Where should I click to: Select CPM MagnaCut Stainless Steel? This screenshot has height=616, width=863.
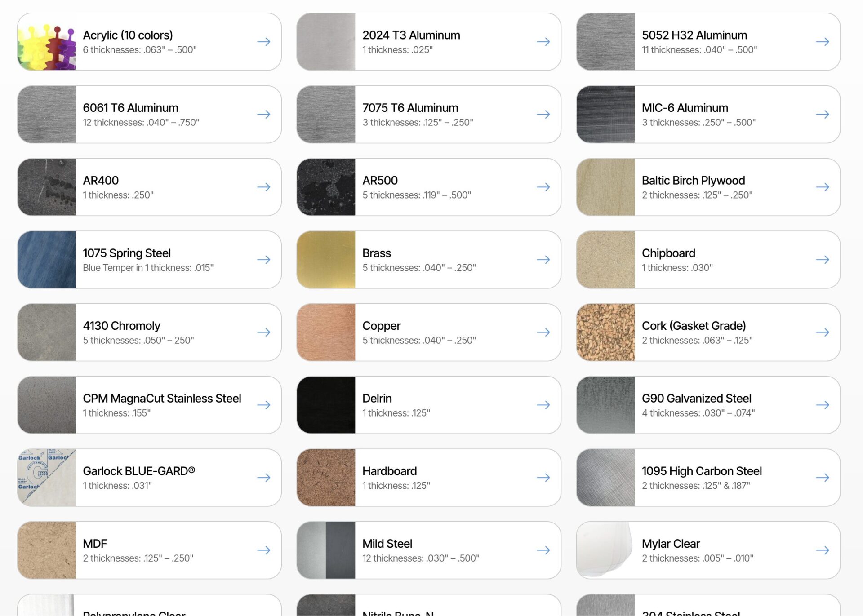click(x=149, y=405)
